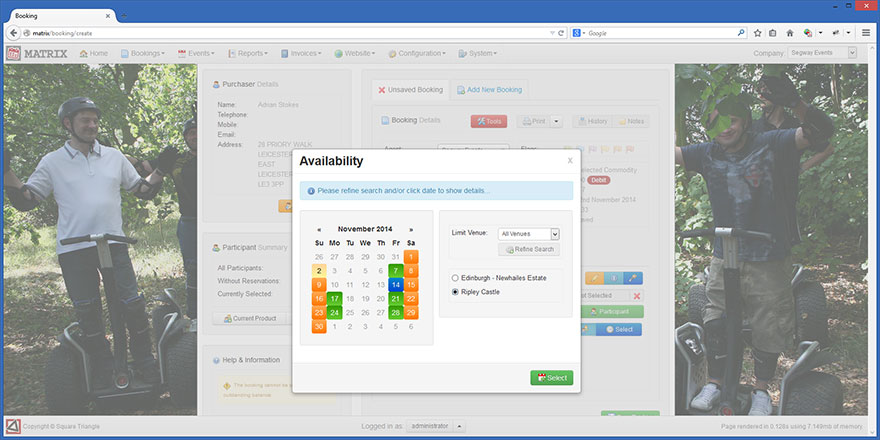
Task: Click the administrator button in footer
Action: pos(430,427)
